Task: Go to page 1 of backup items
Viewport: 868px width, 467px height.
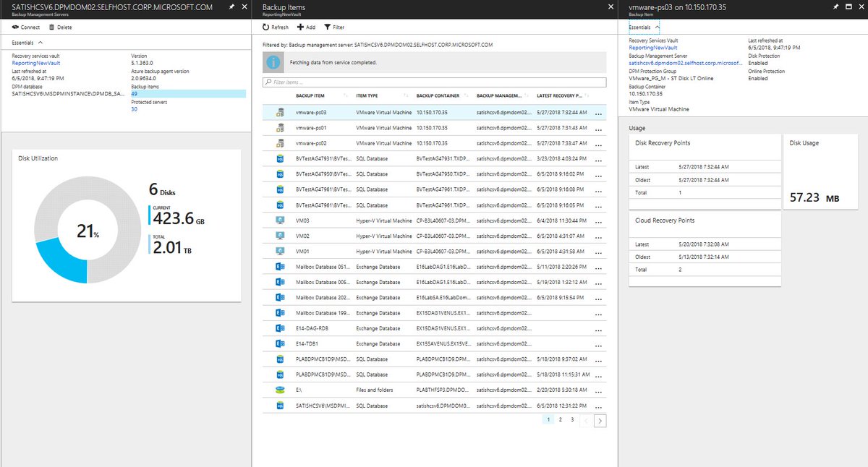Action: pos(548,420)
